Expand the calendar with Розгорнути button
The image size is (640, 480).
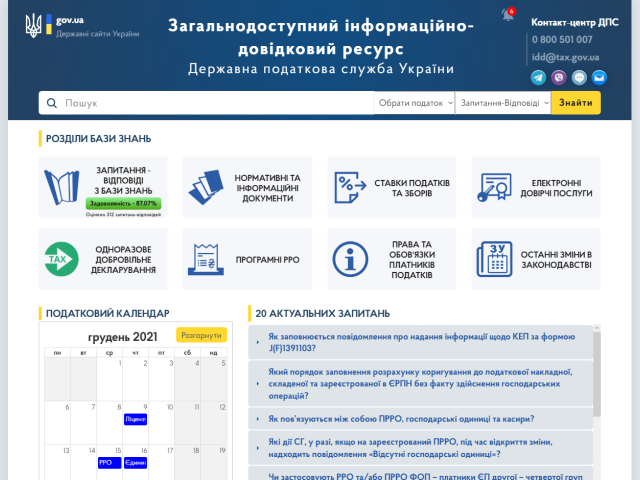(201, 336)
